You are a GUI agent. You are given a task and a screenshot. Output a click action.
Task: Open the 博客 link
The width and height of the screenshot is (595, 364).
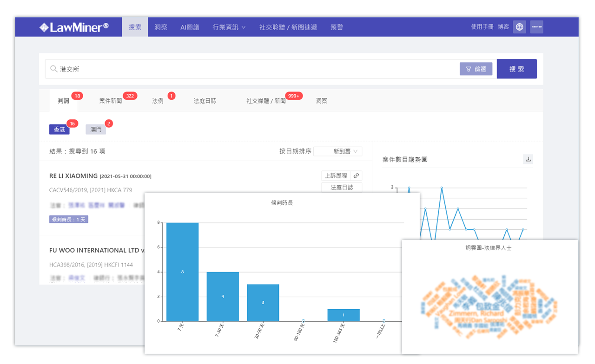click(x=503, y=27)
